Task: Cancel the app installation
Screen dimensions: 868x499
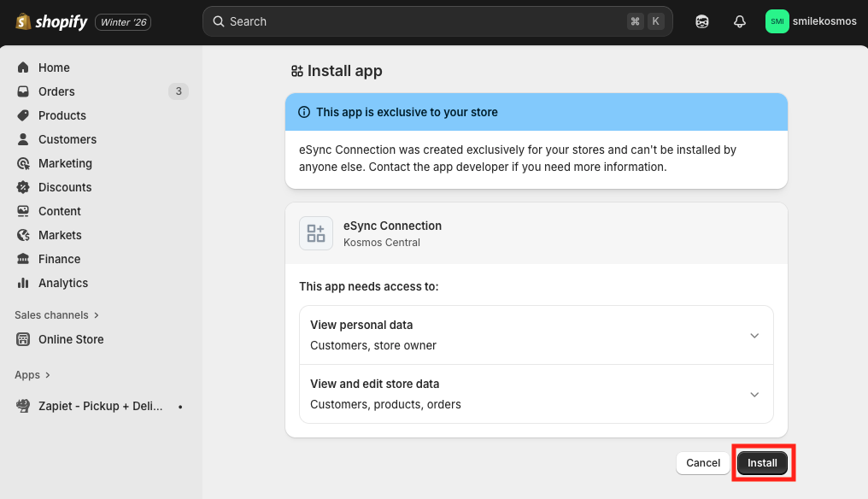Action: pos(702,463)
